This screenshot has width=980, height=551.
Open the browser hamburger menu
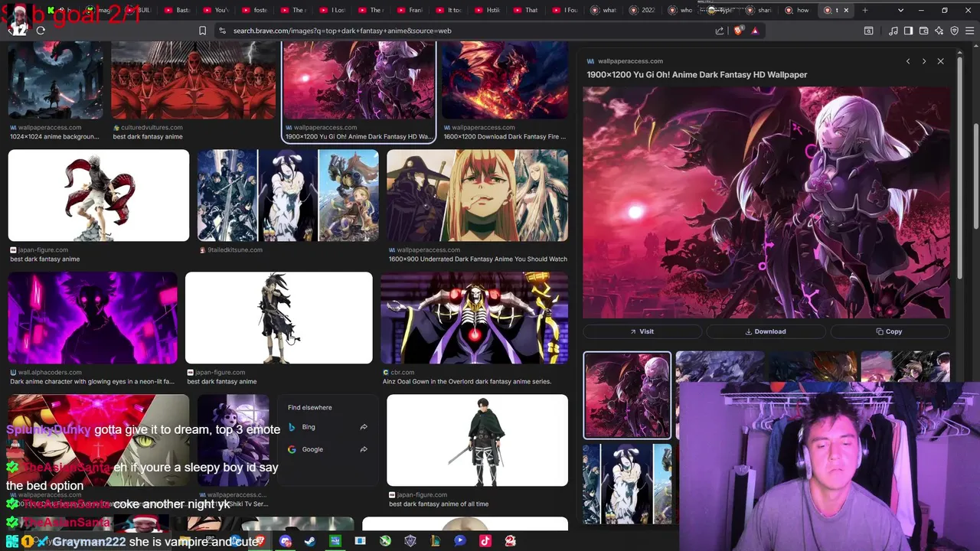click(969, 31)
